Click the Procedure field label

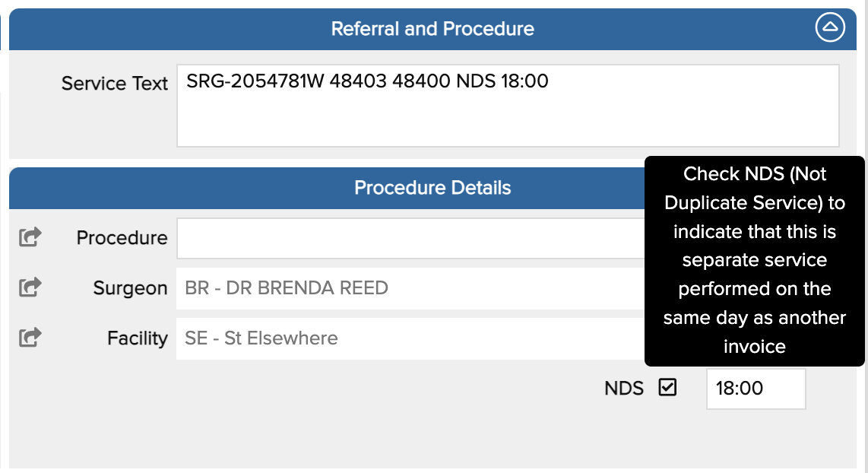[122, 237]
